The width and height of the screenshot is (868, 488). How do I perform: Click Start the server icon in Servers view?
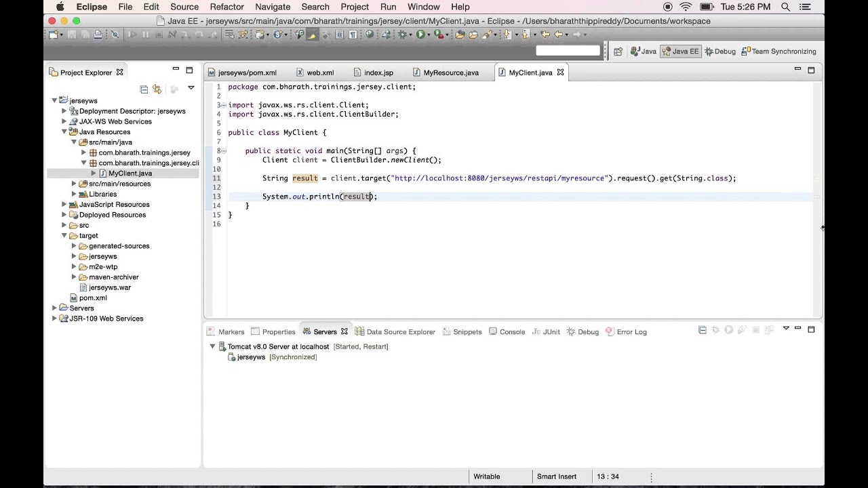(x=728, y=329)
